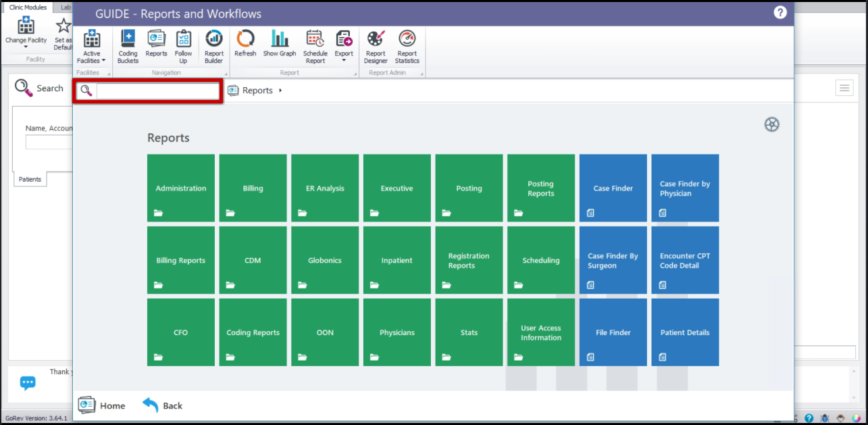Open Schedule Report tool
The height and width of the screenshot is (425, 868).
pyautogui.click(x=315, y=47)
